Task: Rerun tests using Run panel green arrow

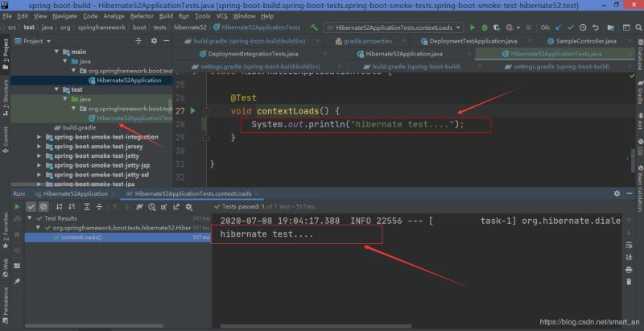Action: pos(18,206)
